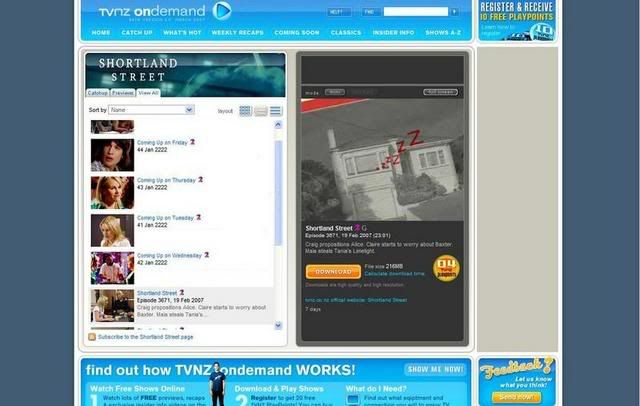The height and width of the screenshot is (406, 640).
Task: Select the grid layout icon
Action: (245, 111)
